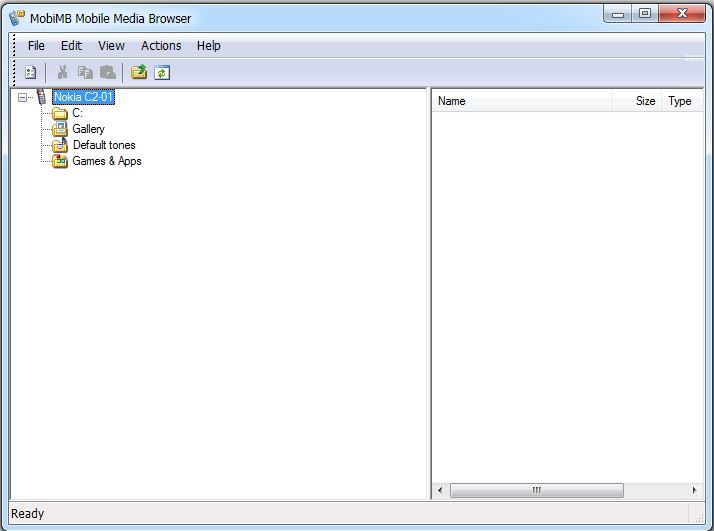The image size is (714, 531).
Task: Minimize the MobiMB window
Action: point(617,14)
